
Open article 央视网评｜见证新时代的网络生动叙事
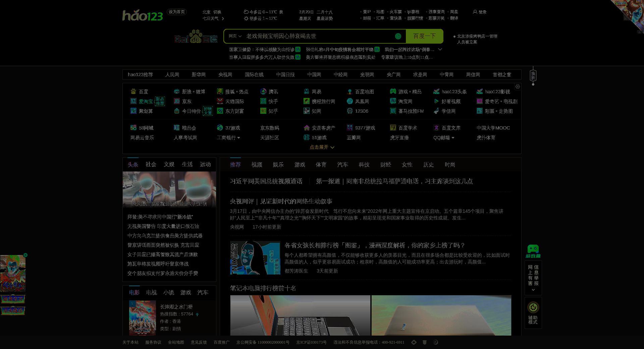[281, 201]
